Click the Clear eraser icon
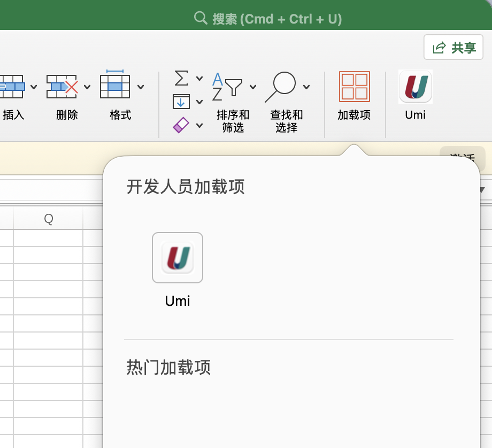This screenshot has width=492, height=448. point(181,125)
